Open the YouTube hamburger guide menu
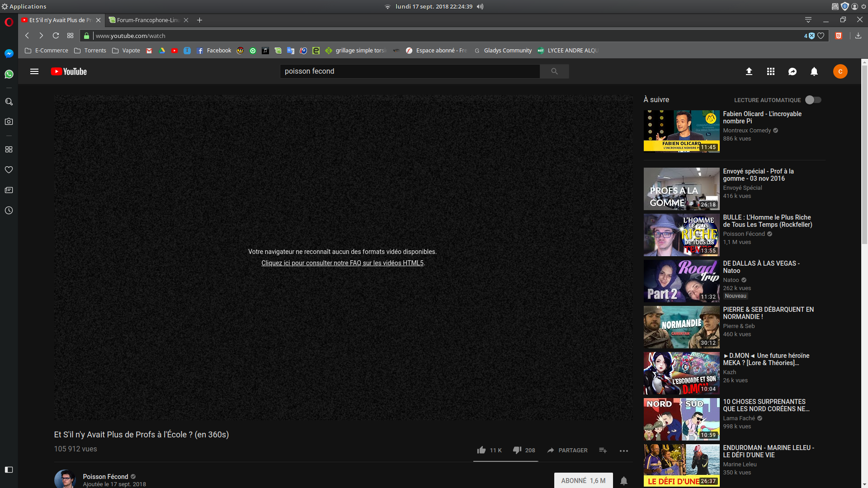Image resolution: width=868 pixels, height=488 pixels. coord(34,71)
